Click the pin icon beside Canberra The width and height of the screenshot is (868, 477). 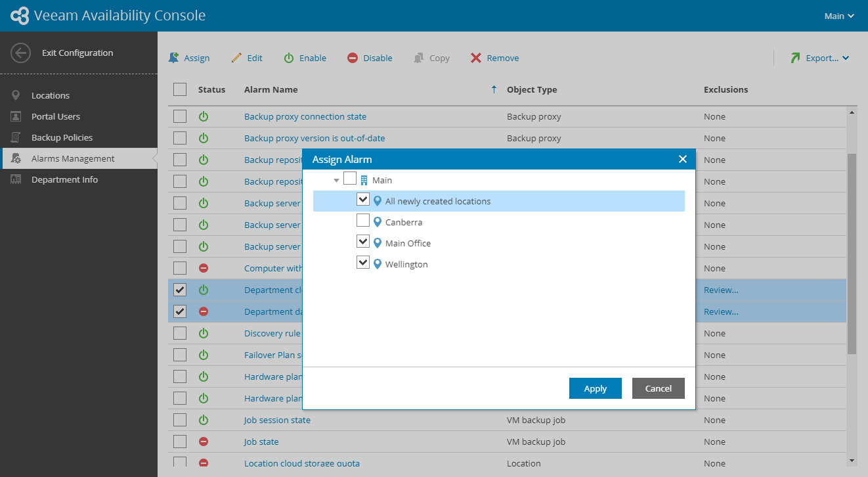pos(378,222)
